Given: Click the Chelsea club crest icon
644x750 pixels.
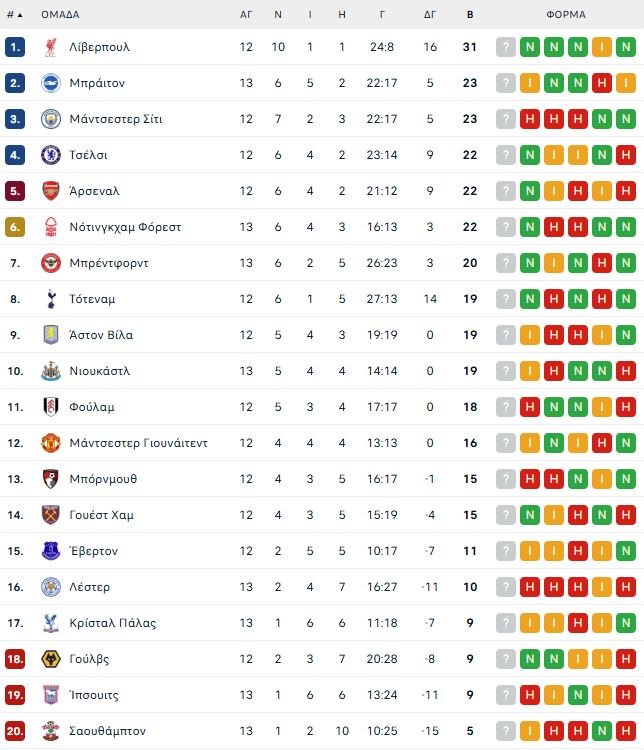Looking at the screenshot, I should [x=51, y=155].
